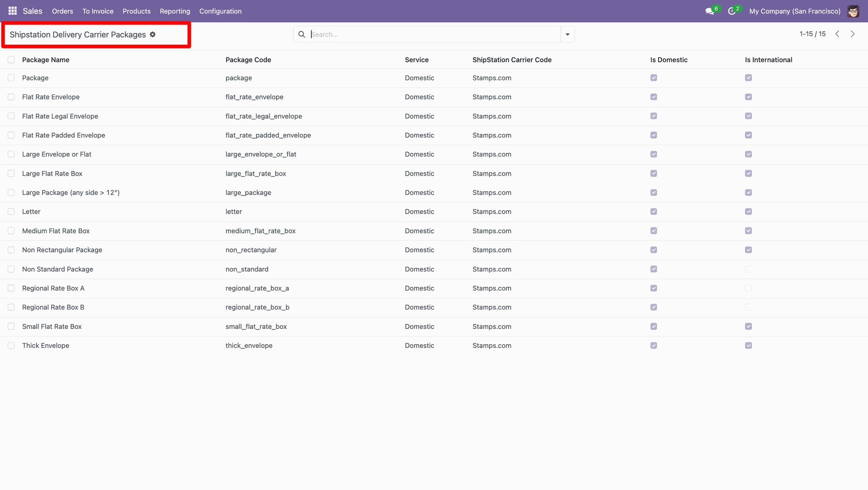Open company switcher My Company (San Francisco)

[795, 11]
